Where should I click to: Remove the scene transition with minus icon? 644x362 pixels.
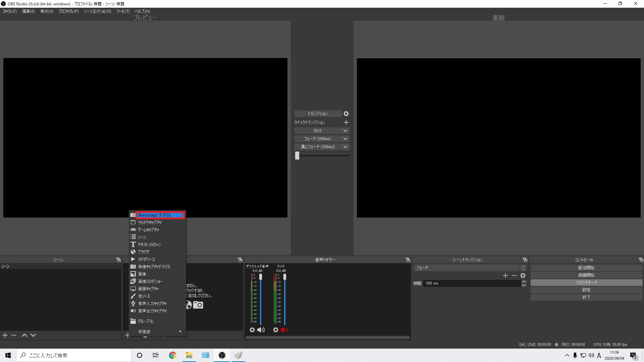514,276
